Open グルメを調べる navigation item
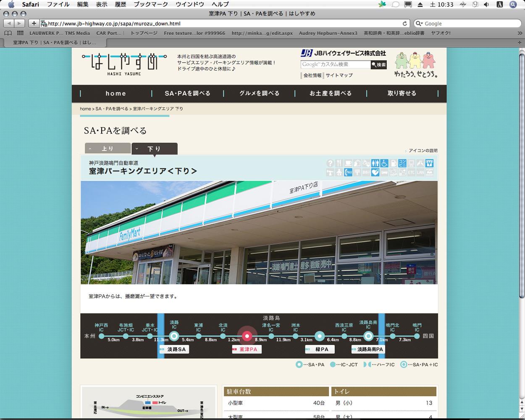This screenshot has height=420, width=525. pyautogui.click(x=259, y=94)
